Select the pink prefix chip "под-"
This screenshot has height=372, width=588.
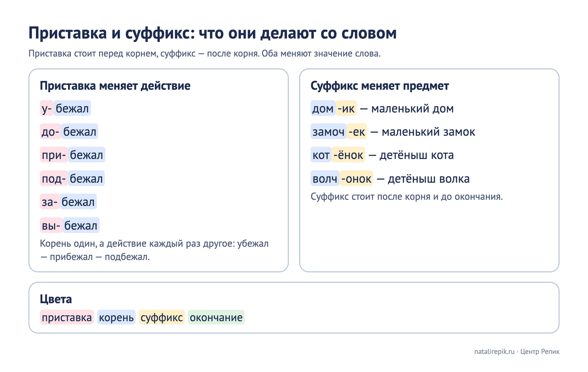54,179
